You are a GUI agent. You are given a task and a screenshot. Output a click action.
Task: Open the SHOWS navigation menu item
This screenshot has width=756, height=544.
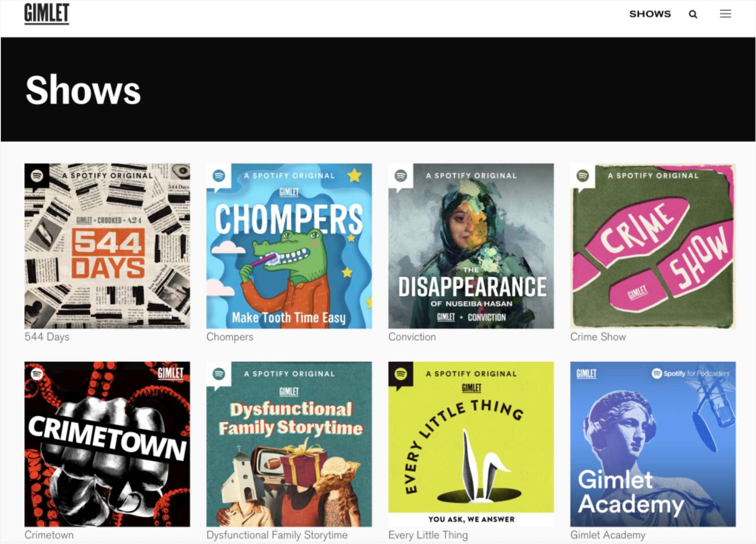(x=651, y=14)
